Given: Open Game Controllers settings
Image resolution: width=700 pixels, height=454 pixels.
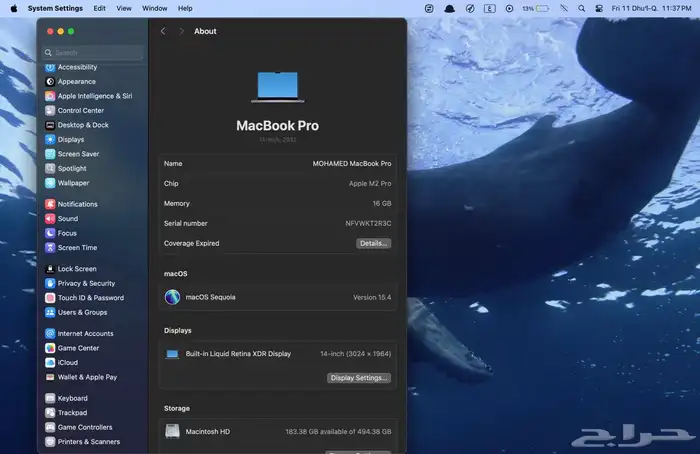Looking at the screenshot, I should 79,427.
